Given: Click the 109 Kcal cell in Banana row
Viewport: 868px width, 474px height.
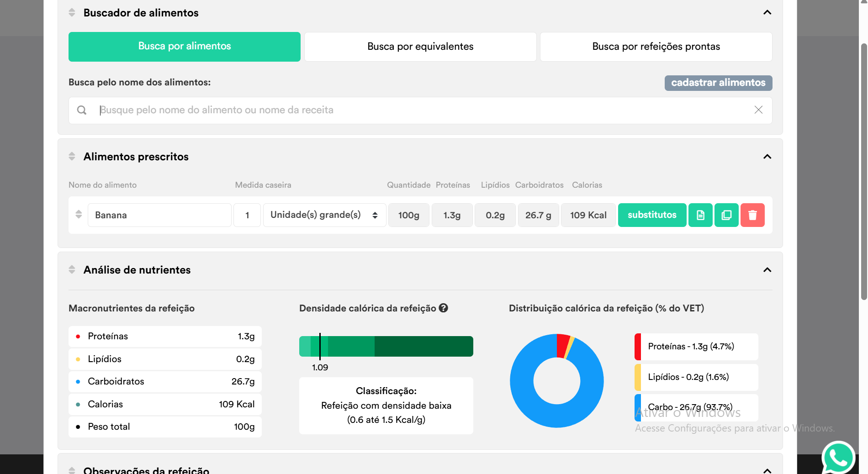Looking at the screenshot, I should pos(588,215).
